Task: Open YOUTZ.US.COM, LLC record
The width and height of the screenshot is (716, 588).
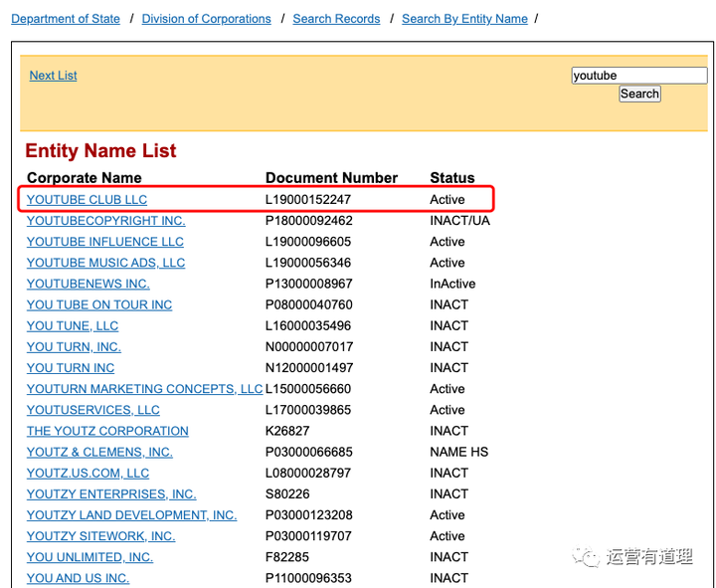Action: [x=88, y=473]
